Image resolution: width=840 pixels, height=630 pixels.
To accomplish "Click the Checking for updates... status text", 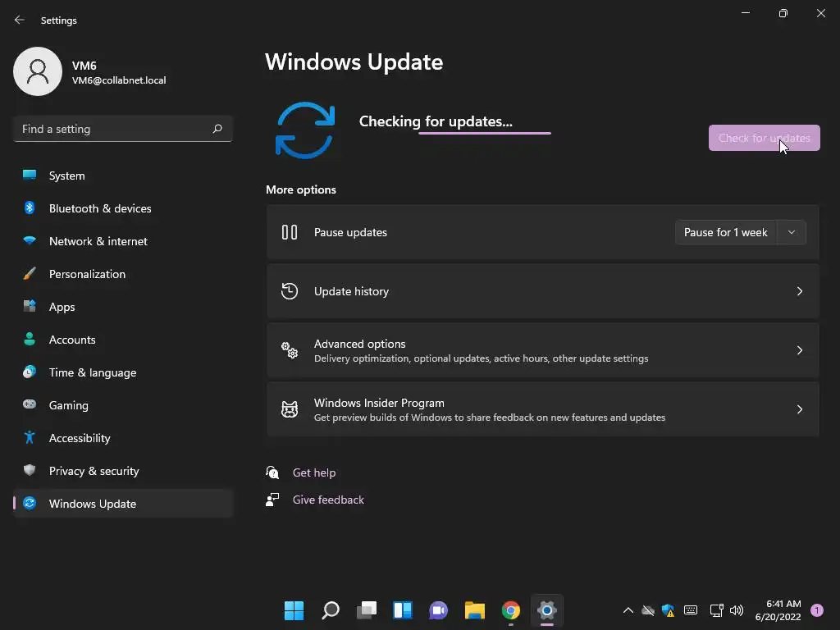I will pos(436,121).
